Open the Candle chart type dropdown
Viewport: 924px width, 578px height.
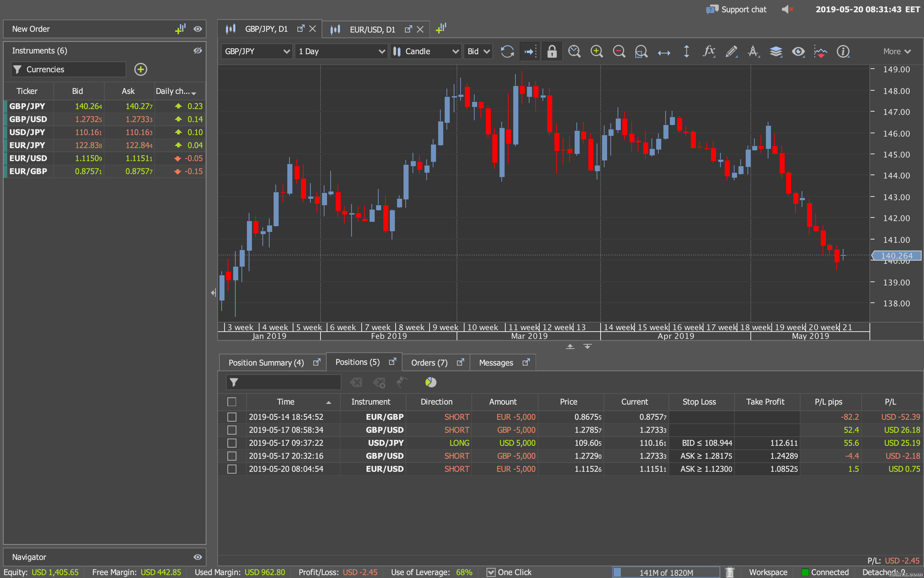pos(426,51)
